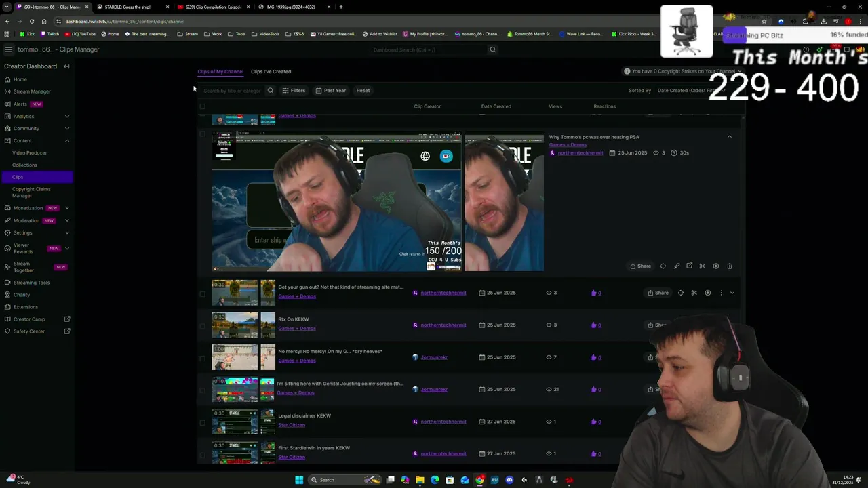Delete expanded clip with trash icon
The width and height of the screenshot is (868, 488).
(x=730, y=266)
